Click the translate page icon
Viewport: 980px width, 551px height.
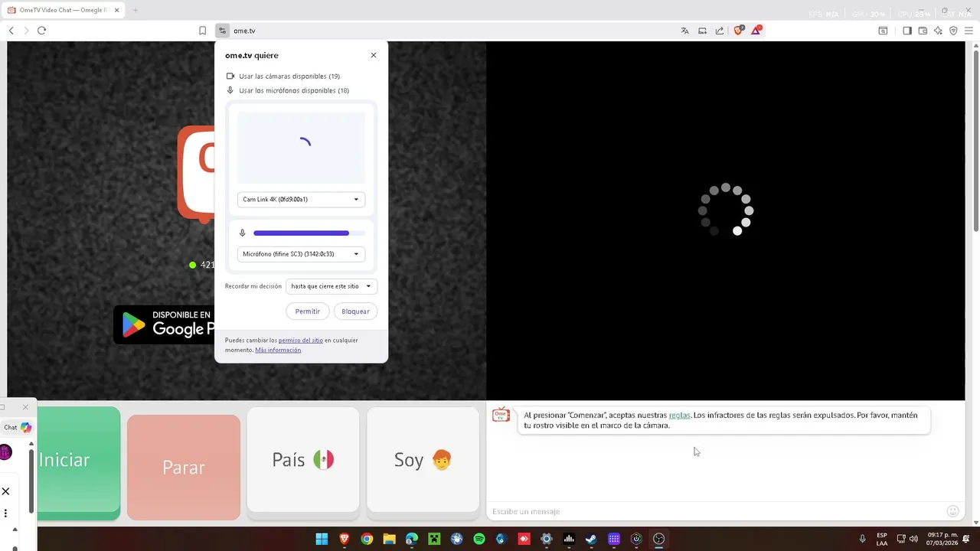(684, 31)
